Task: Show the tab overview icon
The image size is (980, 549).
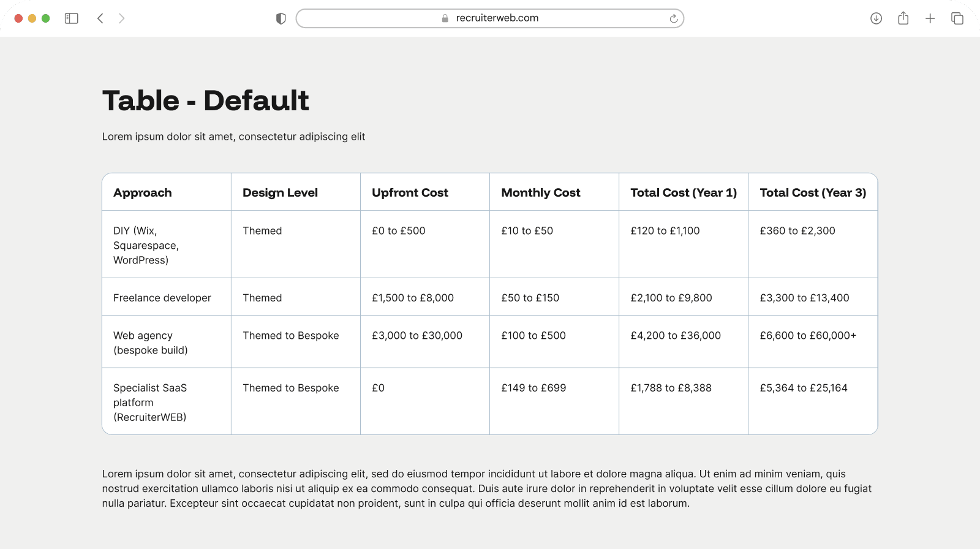Action: tap(957, 18)
